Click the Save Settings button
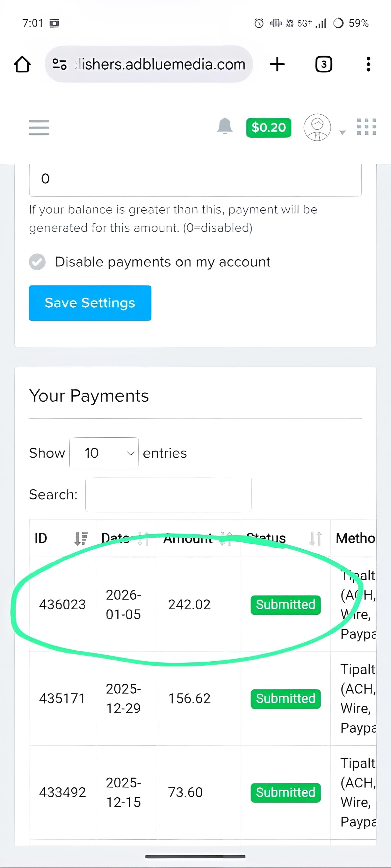Screen dimensions: 391x868 click(90, 303)
